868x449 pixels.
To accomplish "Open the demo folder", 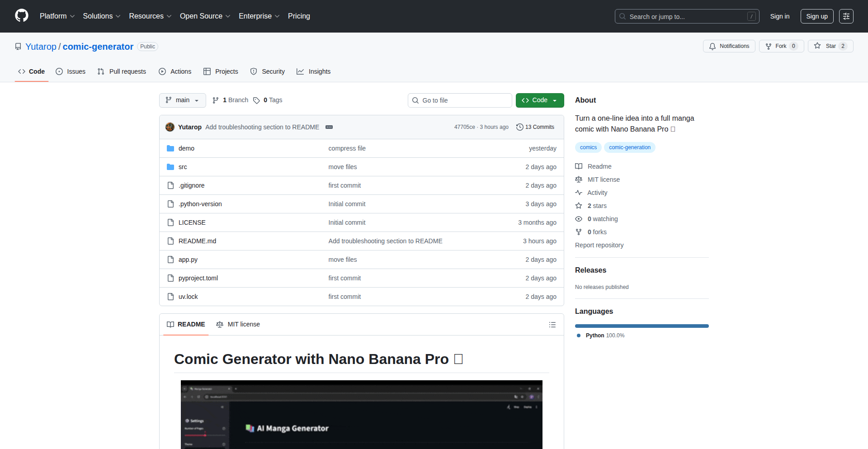I will [x=186, y=148].
